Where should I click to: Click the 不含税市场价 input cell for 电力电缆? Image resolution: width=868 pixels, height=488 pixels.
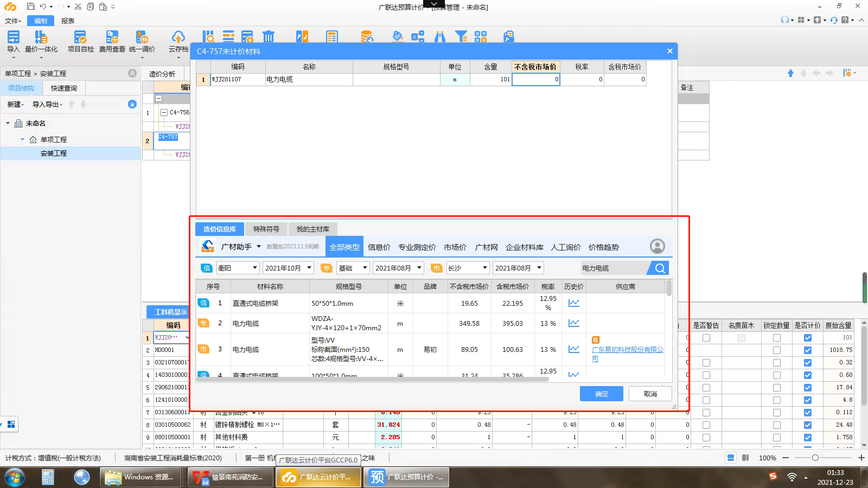click(536, 79)
